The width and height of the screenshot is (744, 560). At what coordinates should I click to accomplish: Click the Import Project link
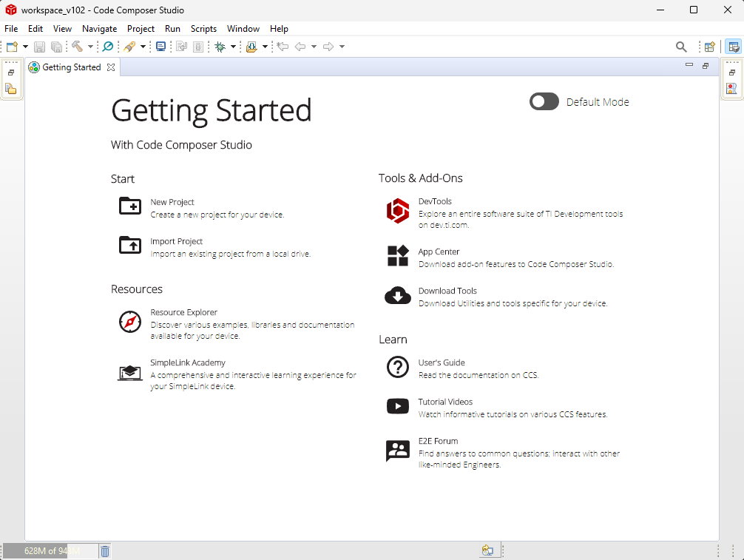(177, 242)
